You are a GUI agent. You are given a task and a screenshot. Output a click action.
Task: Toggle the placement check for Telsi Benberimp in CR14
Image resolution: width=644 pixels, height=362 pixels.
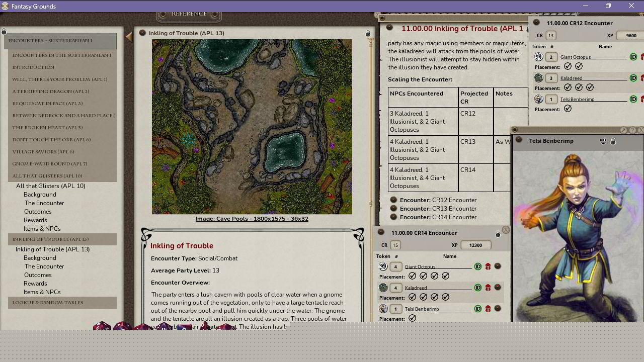(x=413, y=318)
